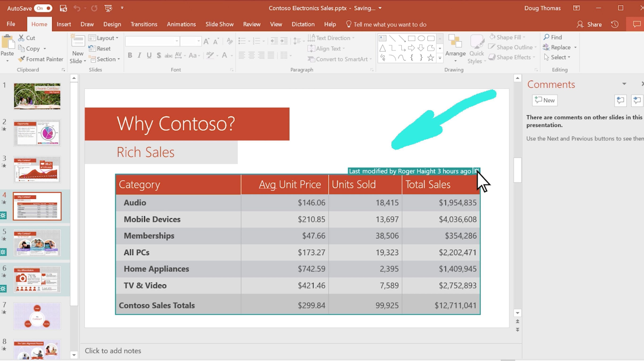
Task: Open the Slide Show tab
Action: coord(220,24)
